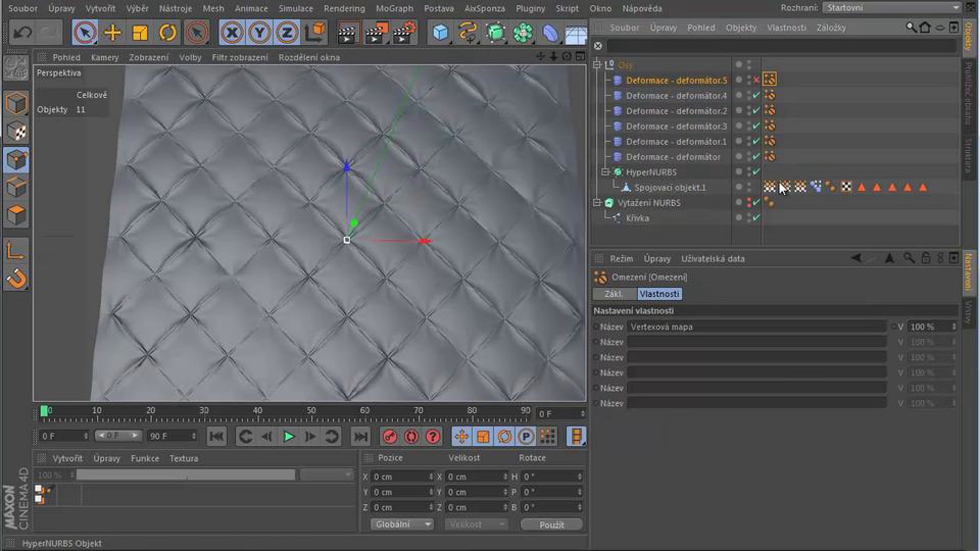The image size is (980, 551).
Task: Switch to polygons mode
Action: (16, 215)
